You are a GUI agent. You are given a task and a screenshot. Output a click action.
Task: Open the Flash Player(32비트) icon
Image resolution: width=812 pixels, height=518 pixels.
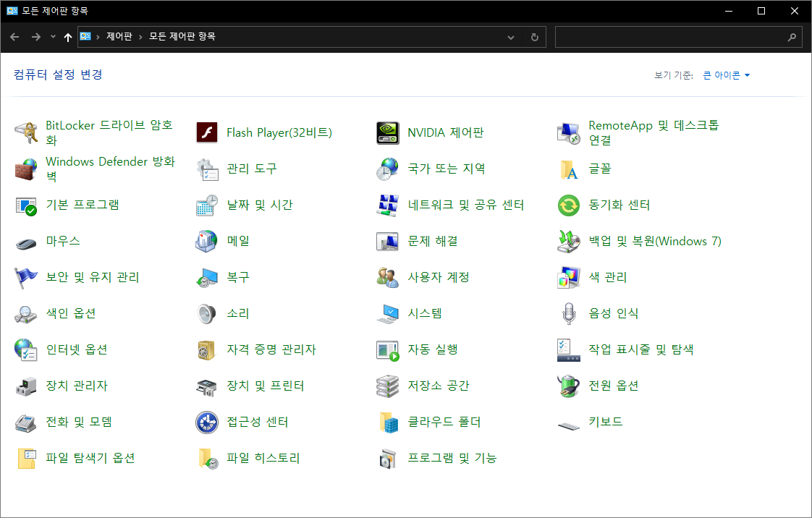tap(207, 132)
